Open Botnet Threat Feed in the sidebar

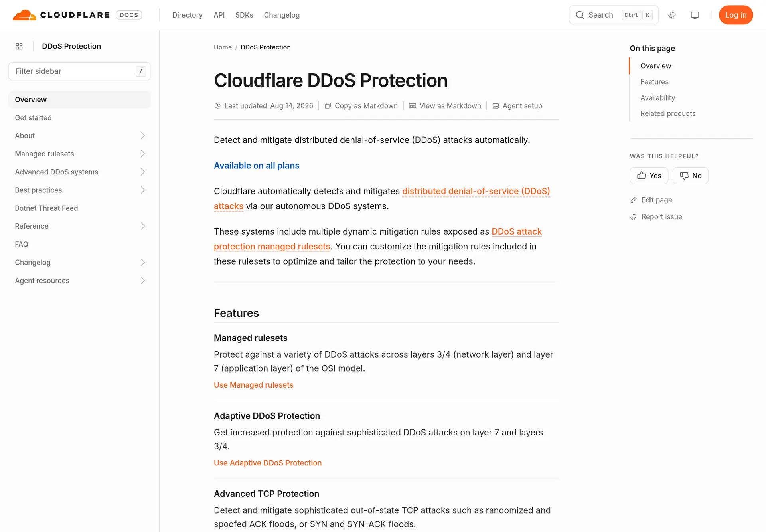click(x=79, y=208)
